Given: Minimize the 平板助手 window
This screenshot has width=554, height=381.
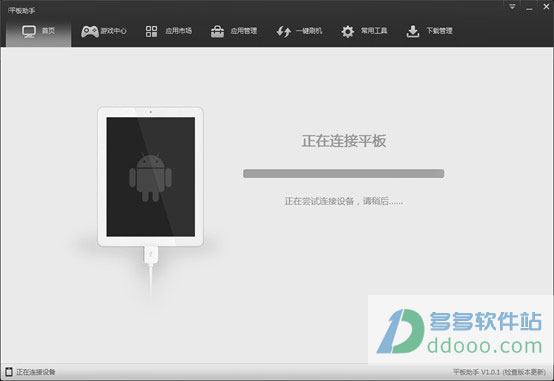Looking at the screenshot, I should 529,8.
